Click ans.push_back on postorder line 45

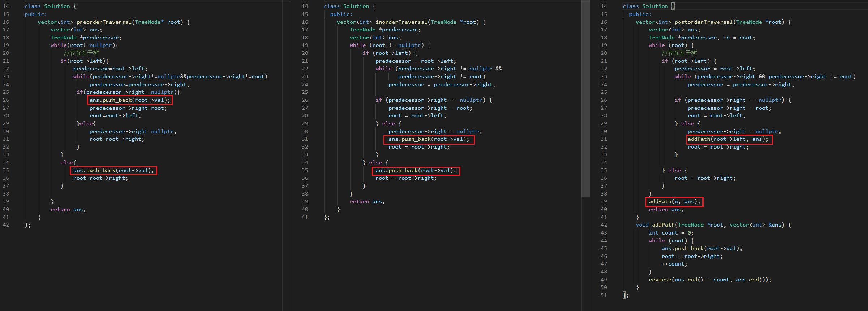pyautogui.click(x=702, y=249)
